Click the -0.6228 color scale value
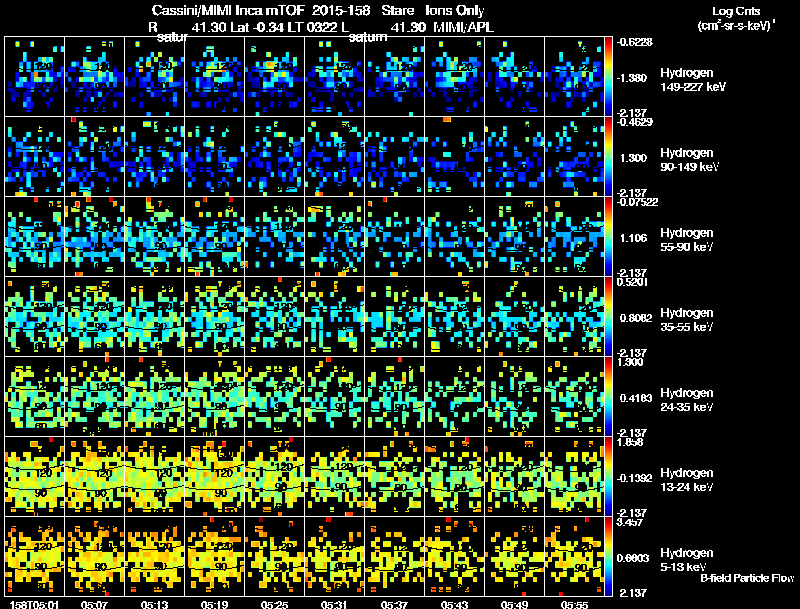The image size is (800, 609). [x=634, y=42]
